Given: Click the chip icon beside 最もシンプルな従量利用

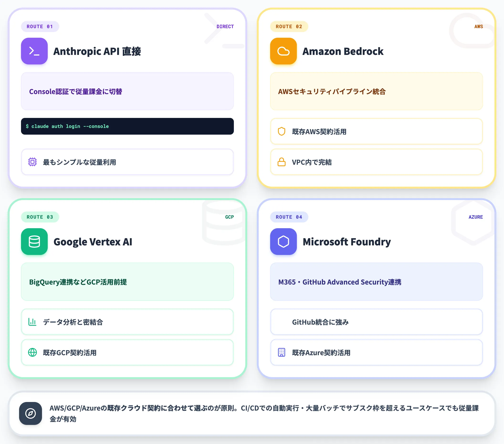Looking at the screenshot, I should (32, 162).
